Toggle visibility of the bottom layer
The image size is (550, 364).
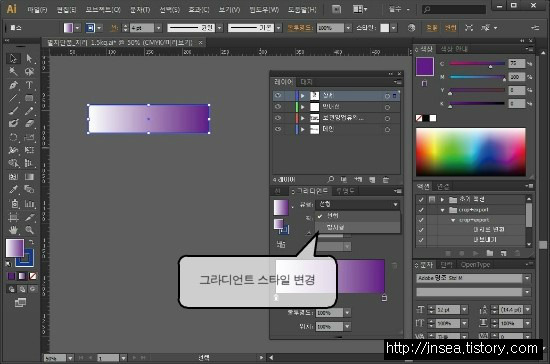coord(278,129)
